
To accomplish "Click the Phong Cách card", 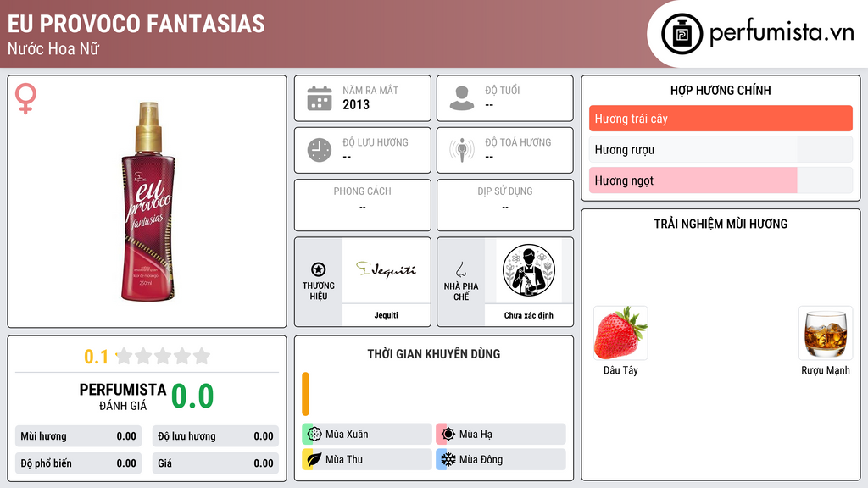I will click(x=363, y=205).
